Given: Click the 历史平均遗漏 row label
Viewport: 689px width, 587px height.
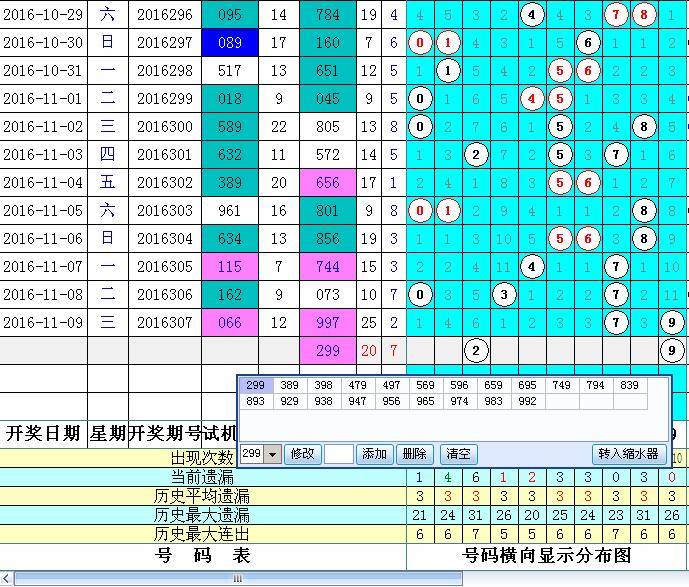Looking at the screenshot, I should click(202, 496).
